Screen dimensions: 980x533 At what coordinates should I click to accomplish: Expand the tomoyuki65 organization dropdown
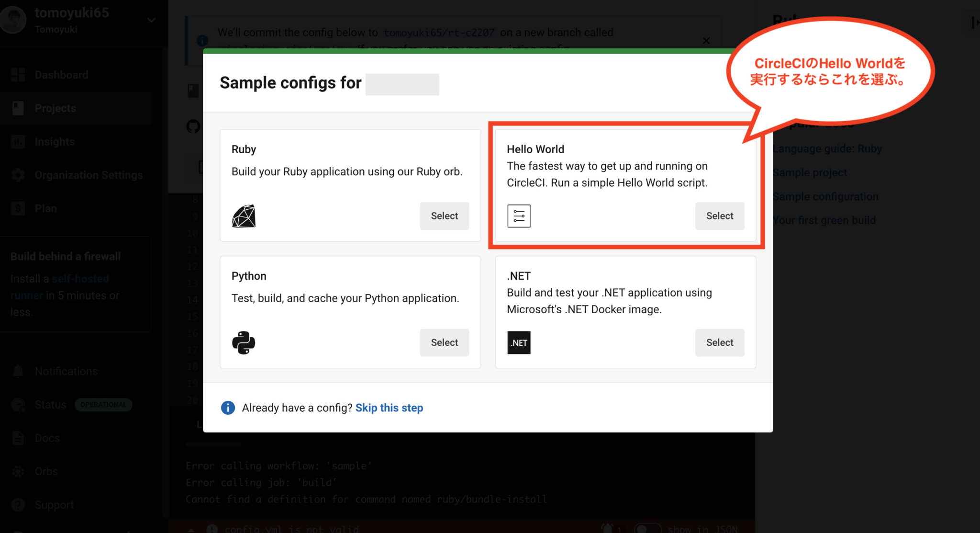(x=151, y=20)
